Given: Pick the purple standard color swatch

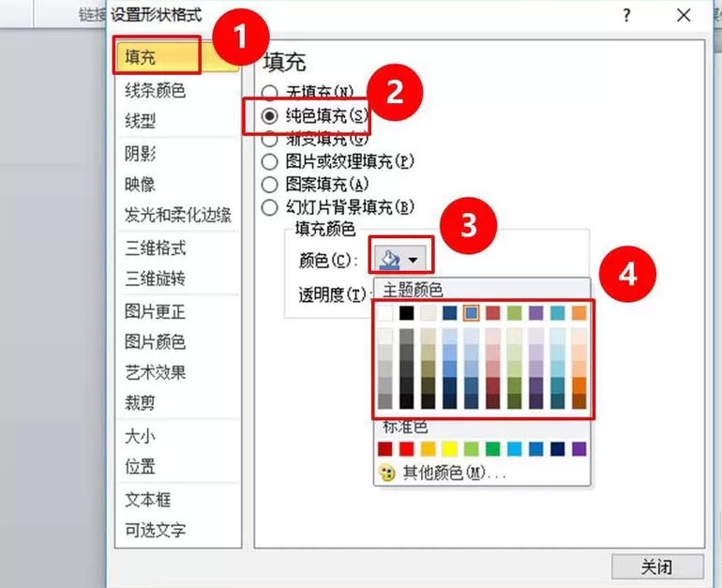Looking at the screenshot, I should point(579,448).
